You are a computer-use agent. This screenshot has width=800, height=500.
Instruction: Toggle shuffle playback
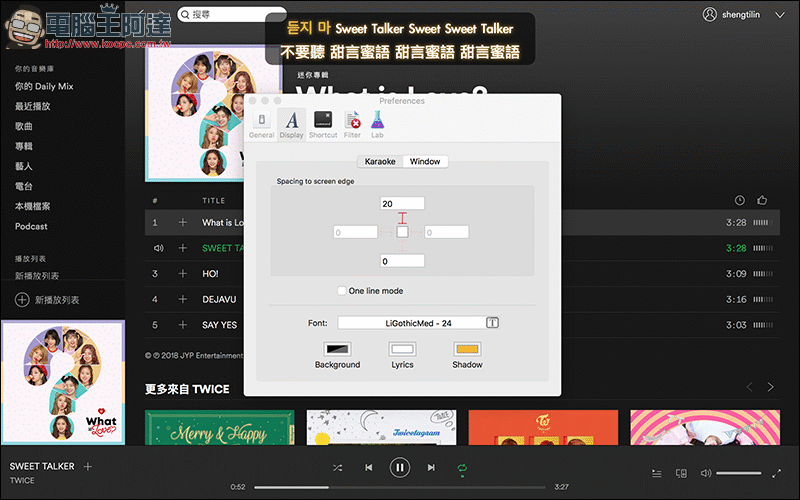(337, 467)
